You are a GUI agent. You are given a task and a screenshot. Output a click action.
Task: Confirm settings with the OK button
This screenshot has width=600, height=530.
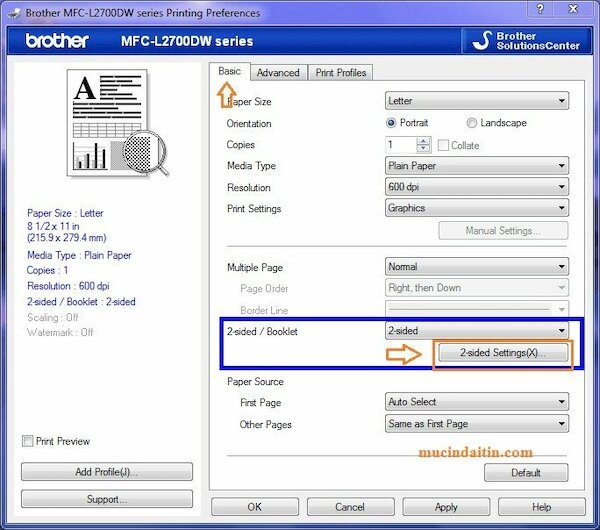tap(255, 507)
